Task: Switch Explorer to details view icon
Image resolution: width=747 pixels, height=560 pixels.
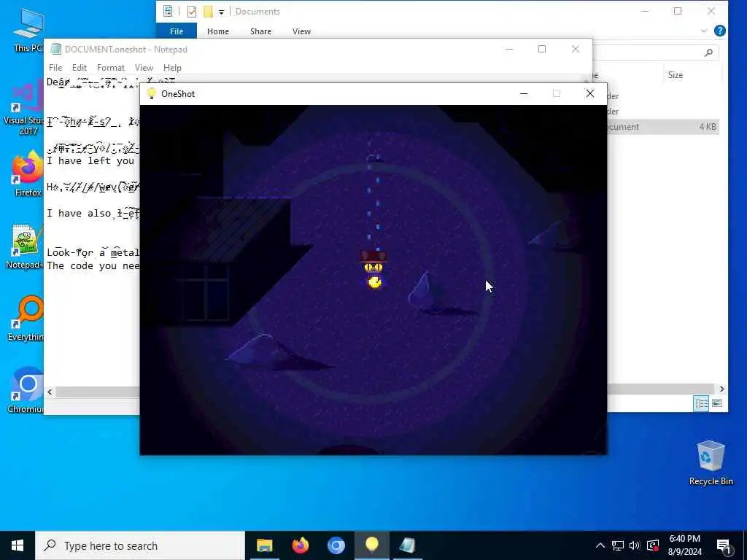Action: click(701, 403)
